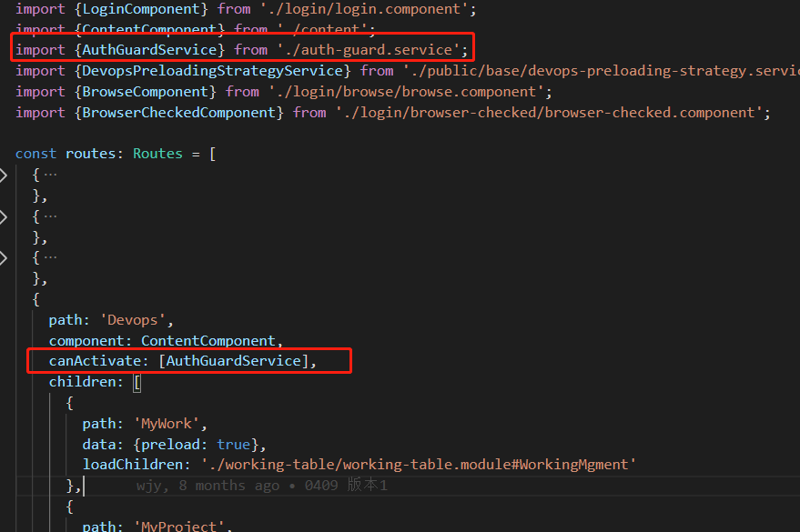The width and height of the screenshot is (800, 532).
Task: Click the first fold chevron in the gutter
Action: tap(4, 173)
